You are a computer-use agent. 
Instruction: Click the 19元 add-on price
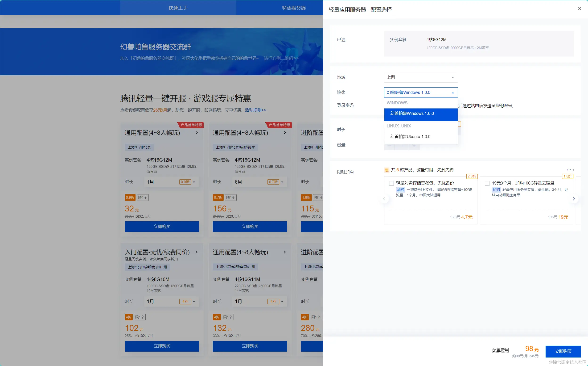coord(563,217)
